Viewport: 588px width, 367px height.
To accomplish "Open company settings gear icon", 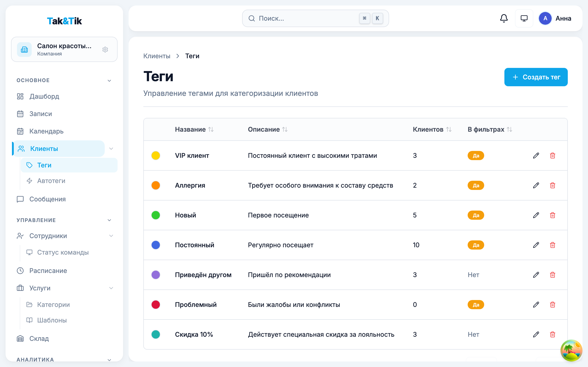I will click(105, 50).
